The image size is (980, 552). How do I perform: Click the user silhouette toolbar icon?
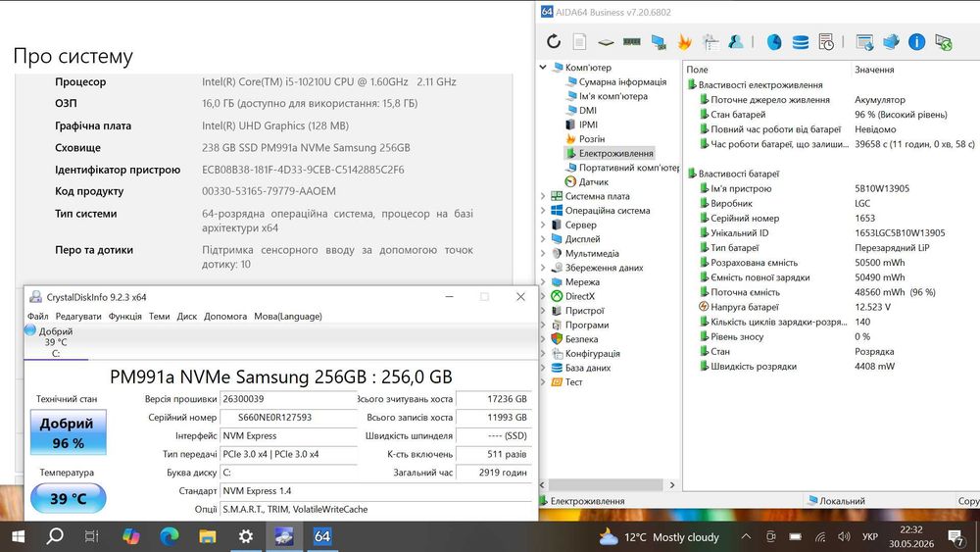click(x=736, y=42)
